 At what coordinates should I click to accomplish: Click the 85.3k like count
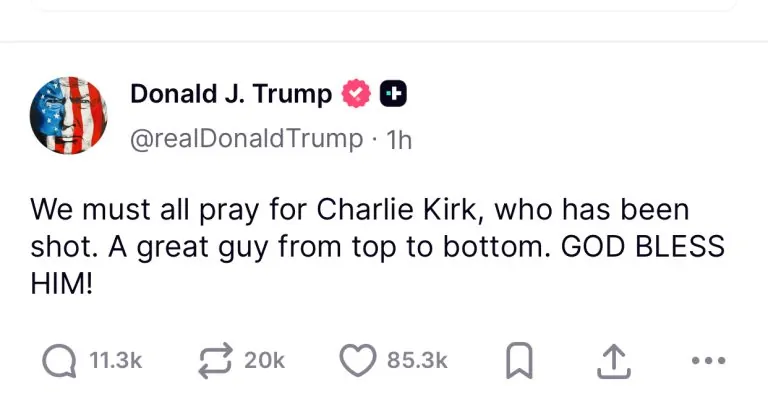point(417,361)
